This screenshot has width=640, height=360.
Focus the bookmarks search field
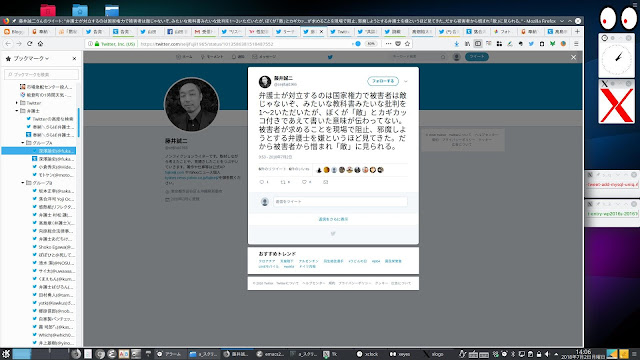pos(41,74)
